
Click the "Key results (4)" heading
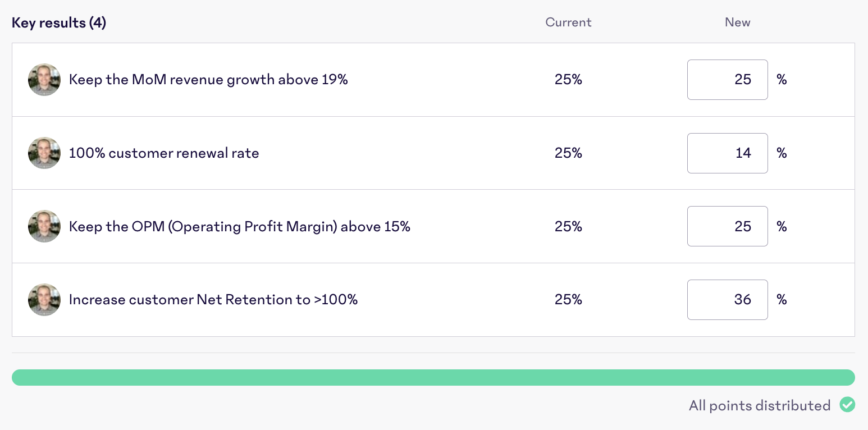tap(59, 23)
